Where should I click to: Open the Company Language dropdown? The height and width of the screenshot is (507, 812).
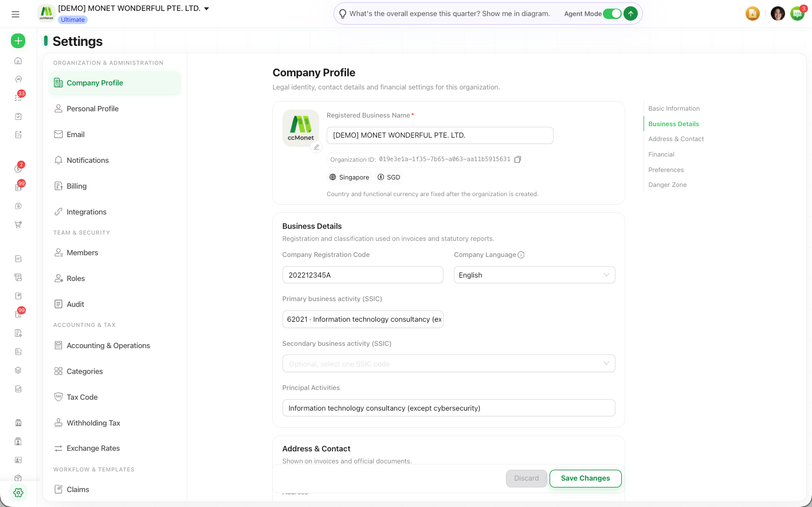pos(534,275)
